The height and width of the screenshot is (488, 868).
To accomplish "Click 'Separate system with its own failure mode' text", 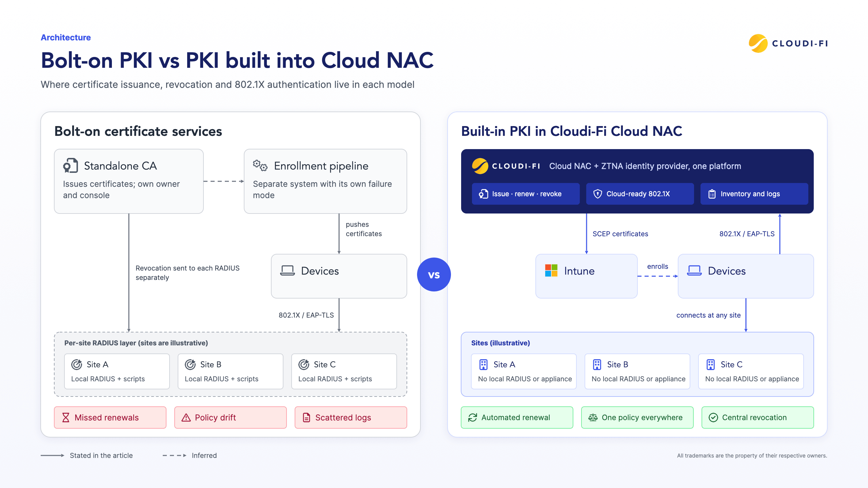I will (x=322, y=189).
